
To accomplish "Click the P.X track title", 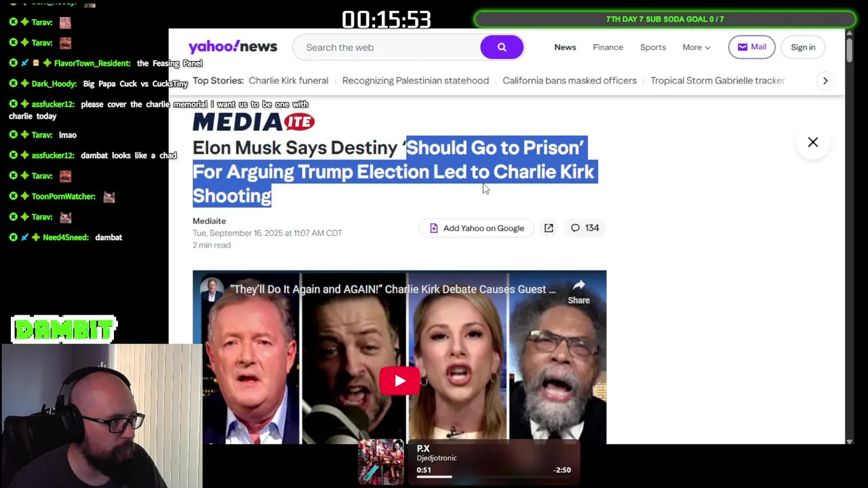I will [423, 449].
